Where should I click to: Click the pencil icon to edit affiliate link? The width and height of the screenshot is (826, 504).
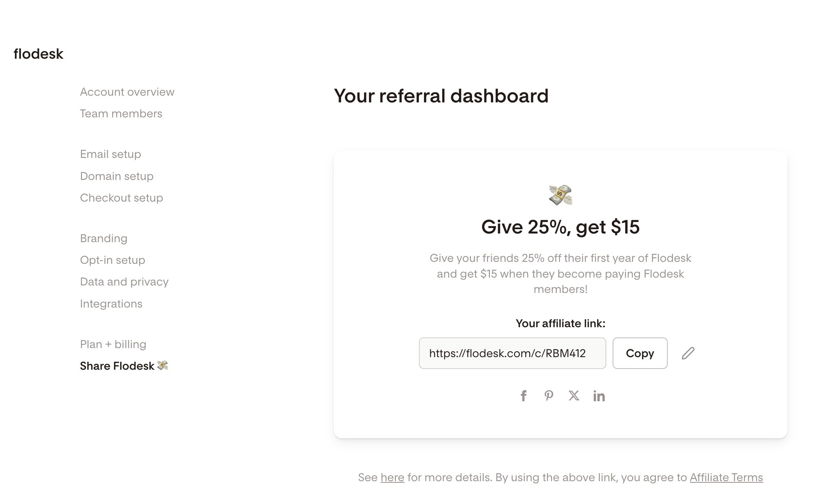coord(688,353)
